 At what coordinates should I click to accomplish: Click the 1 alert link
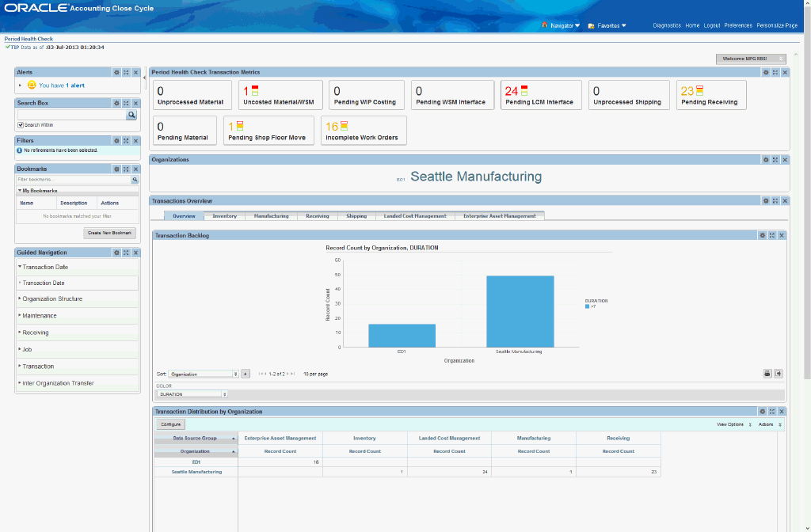pyautogui.click(x=75, y=85)
